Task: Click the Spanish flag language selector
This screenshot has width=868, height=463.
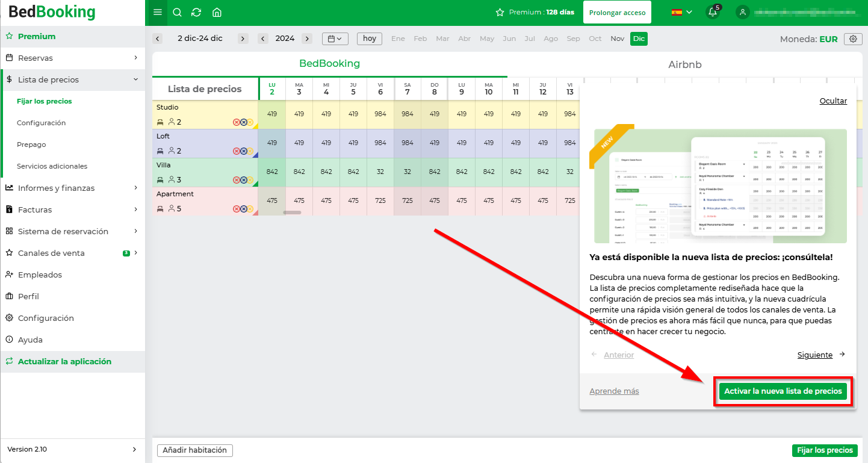Action: point(681,12)
